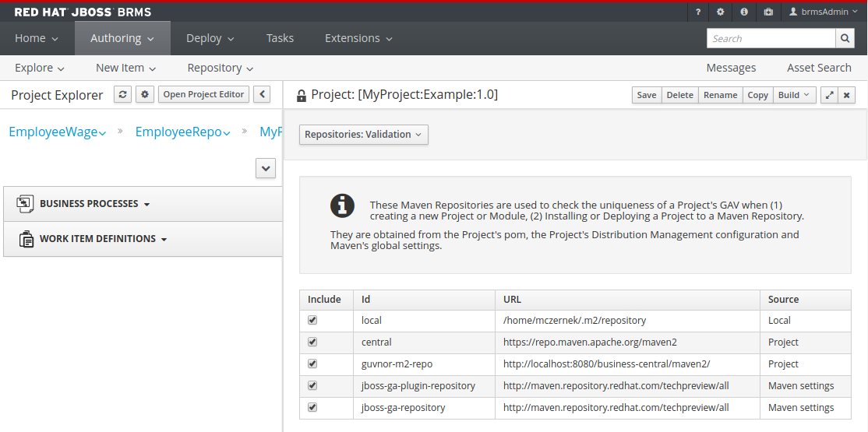Collapse the Project Explorer panel arrow
Image resolution: width=868 pixels, height=432 pixels.
point(262,95)
